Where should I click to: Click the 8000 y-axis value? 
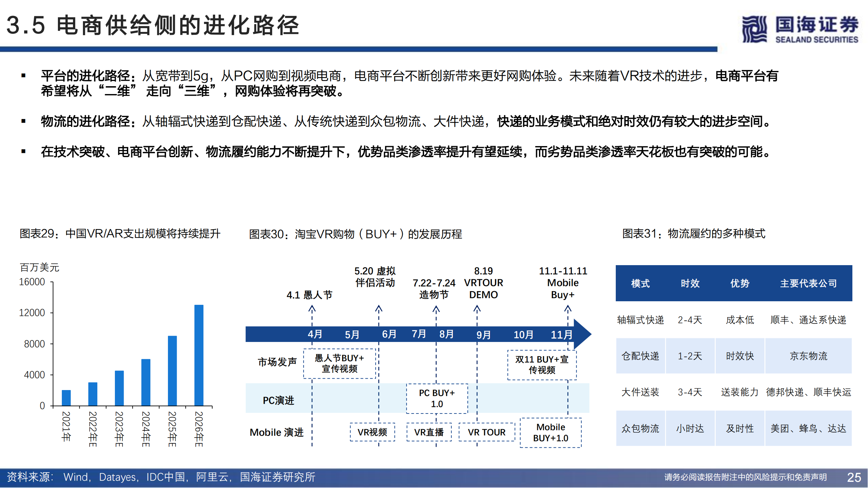click(x=34, y=344)
